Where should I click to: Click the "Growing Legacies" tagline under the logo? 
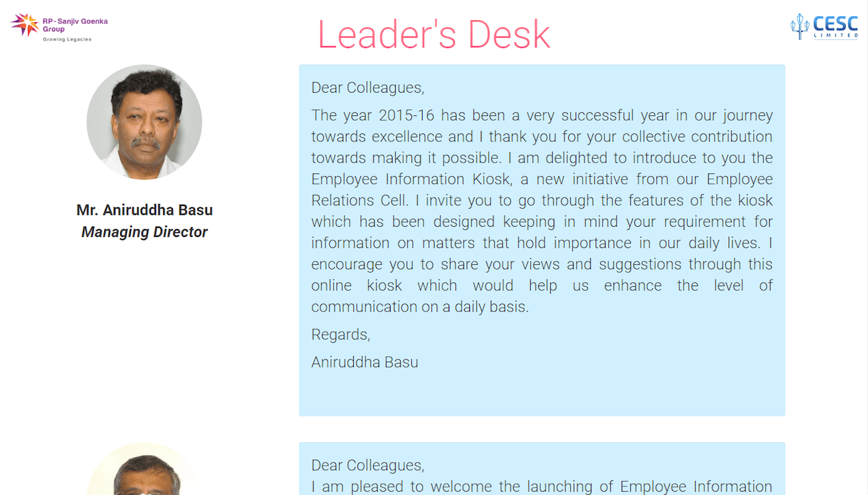[x=67, y=39]
